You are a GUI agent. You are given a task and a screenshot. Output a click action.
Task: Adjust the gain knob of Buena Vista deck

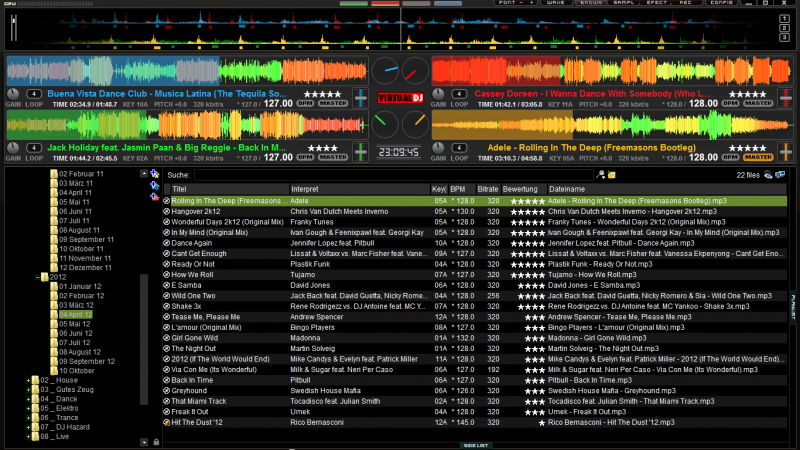(13, 94)
